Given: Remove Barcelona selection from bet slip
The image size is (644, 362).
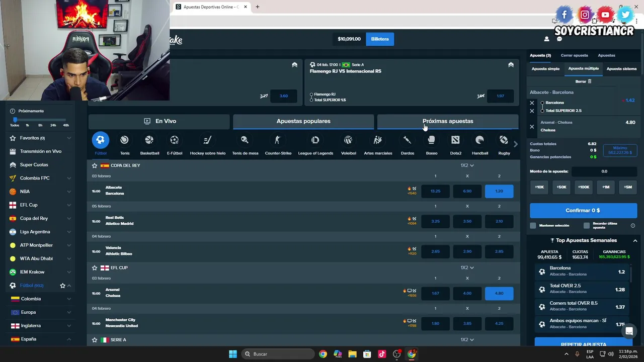Looking at the screenshot, I should [x=532, y=103].
